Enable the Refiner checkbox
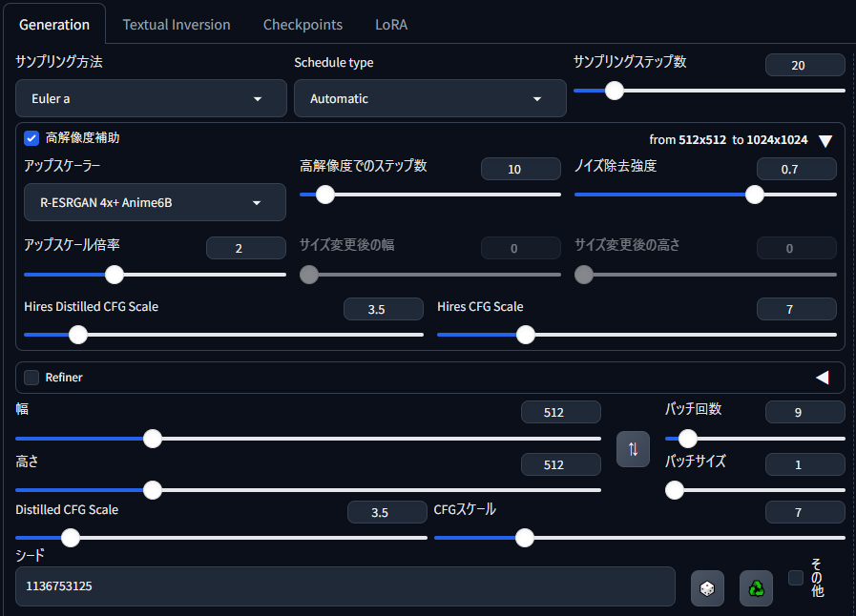 pos(31,378)
